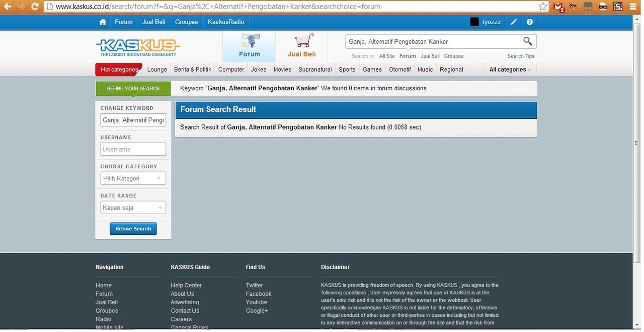The image size is (644, 332).
Task: Click the grey two-circle extension icon
Action: (588, 7)
